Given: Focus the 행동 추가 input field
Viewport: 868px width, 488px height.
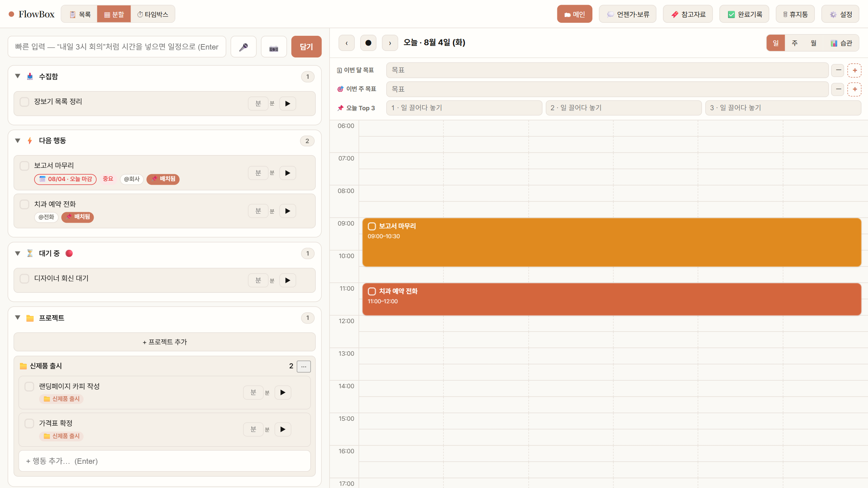Looking at the screenshot, I should point(165,461).
